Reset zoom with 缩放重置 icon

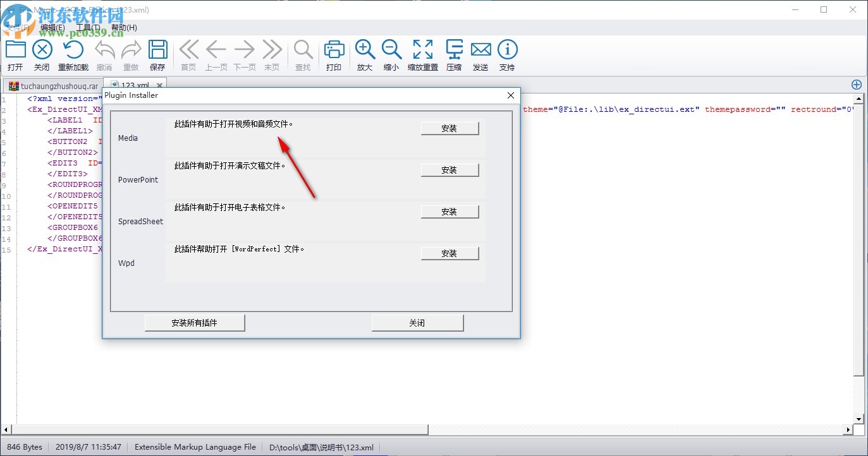pyautogui.click(x=423, y=50)
